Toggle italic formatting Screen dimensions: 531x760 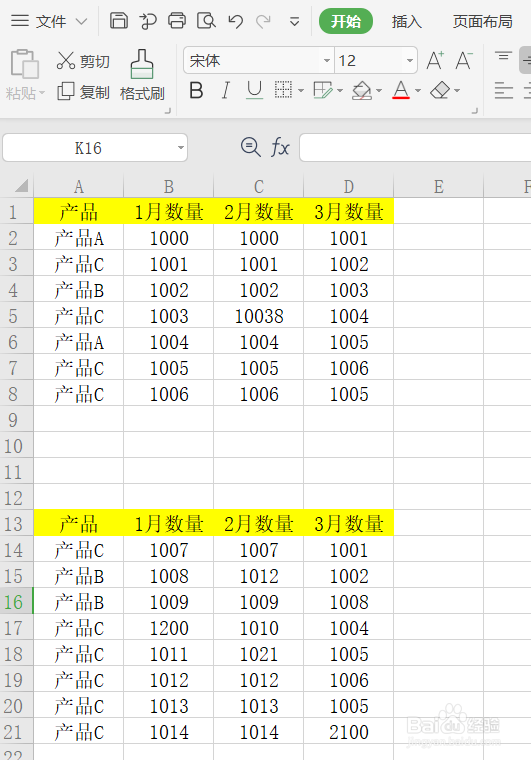pos(225,90)
